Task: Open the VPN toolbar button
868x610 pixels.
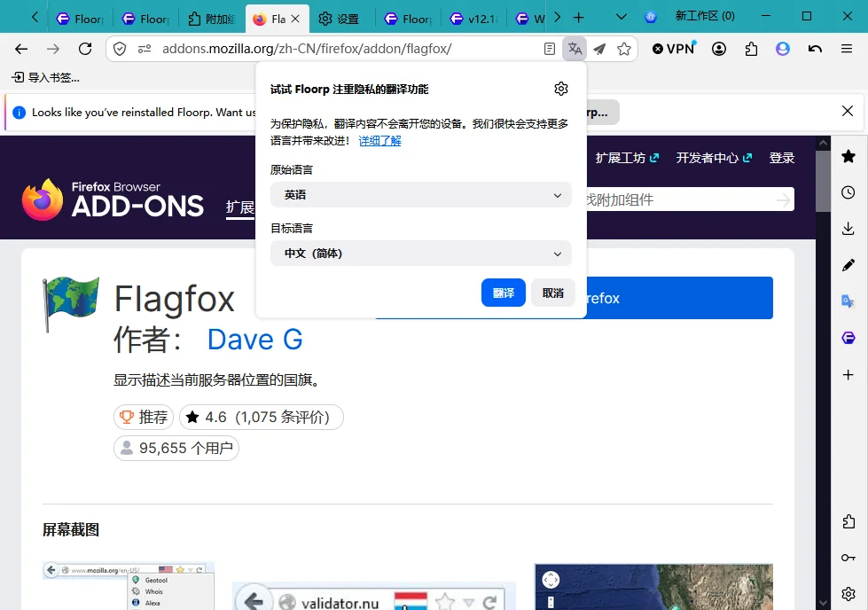Action: tap(673, 49)
